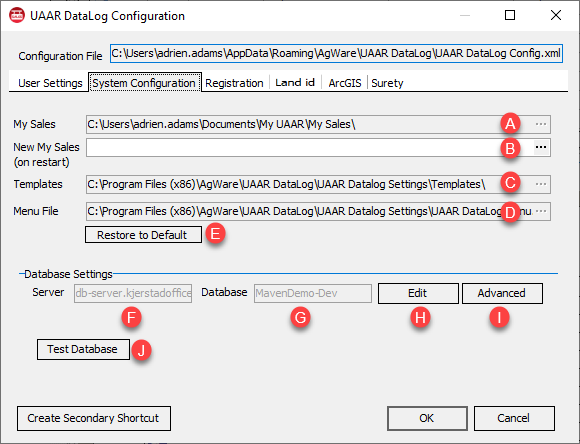Click the Server field db-server.kjerstadoffice
The width and height of the screenshot is (580, 444).
click(133, 293)
